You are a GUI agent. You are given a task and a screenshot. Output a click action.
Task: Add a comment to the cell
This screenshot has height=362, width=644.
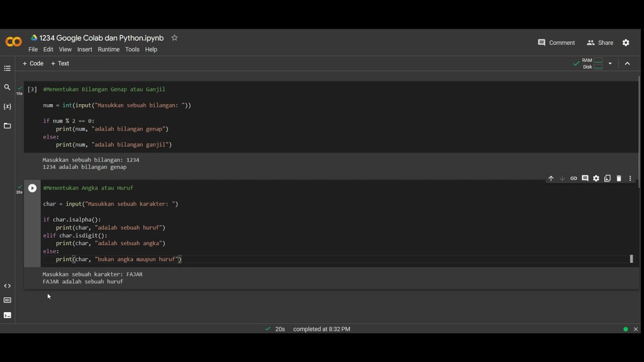click(585, 178)
